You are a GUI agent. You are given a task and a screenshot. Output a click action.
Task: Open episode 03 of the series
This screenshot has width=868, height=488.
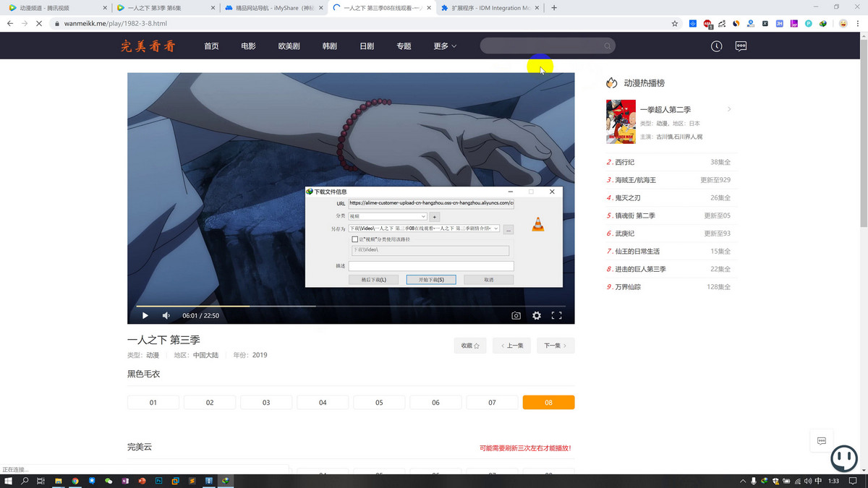265,402
